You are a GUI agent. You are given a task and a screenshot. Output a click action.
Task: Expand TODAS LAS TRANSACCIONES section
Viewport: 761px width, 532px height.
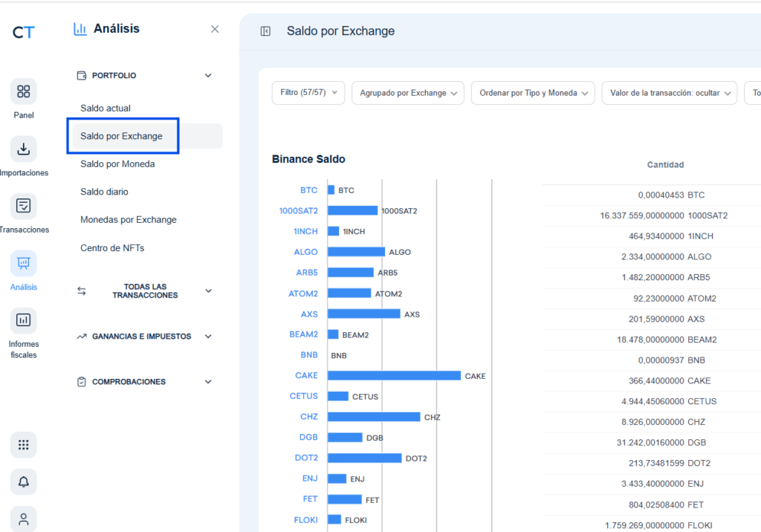[x=208, y=291]
